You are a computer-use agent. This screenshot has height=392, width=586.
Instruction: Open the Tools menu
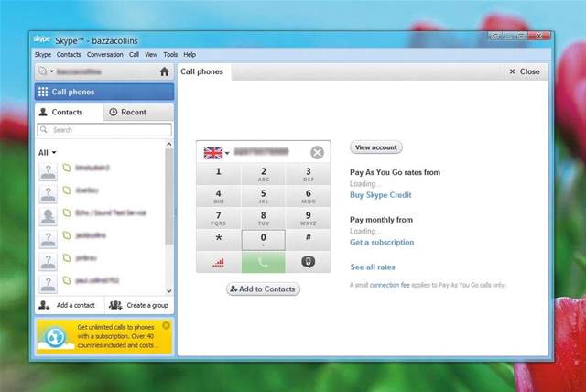point(170,55)
